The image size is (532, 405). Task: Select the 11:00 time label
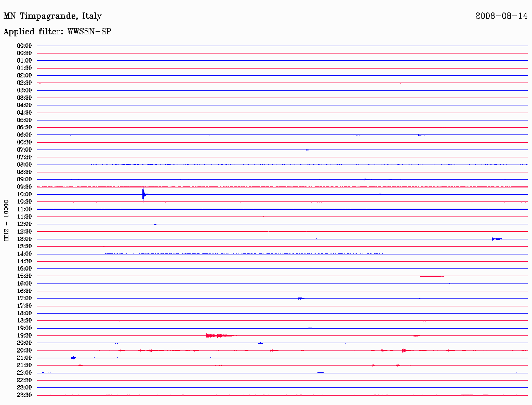(24, 209)
